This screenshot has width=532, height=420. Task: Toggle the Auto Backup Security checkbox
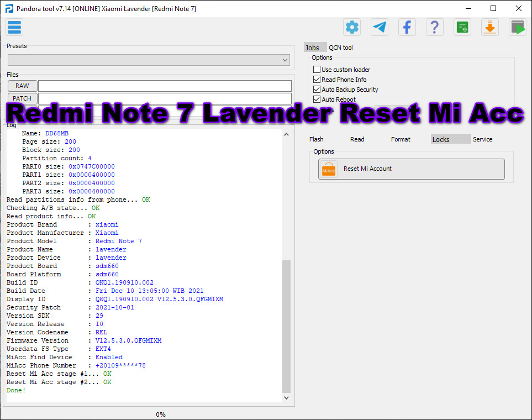point(317,90)
